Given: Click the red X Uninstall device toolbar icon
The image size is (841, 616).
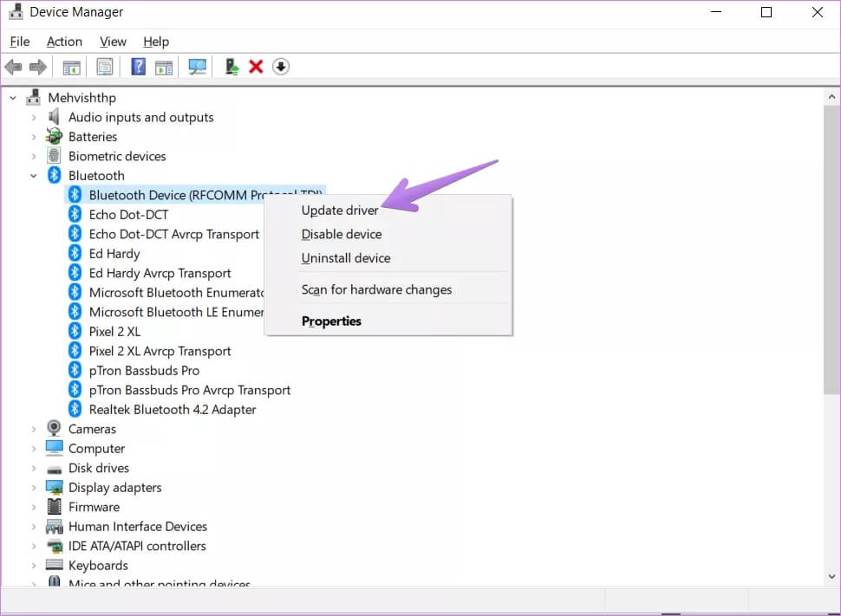Looking at the screenshot, I should [x=256, y=67].
